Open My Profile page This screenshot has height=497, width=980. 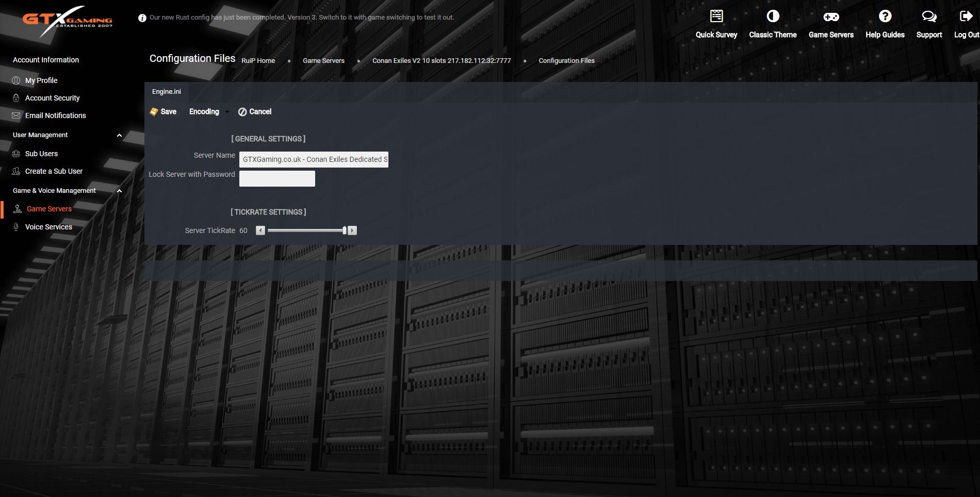[x=41, y=80]
